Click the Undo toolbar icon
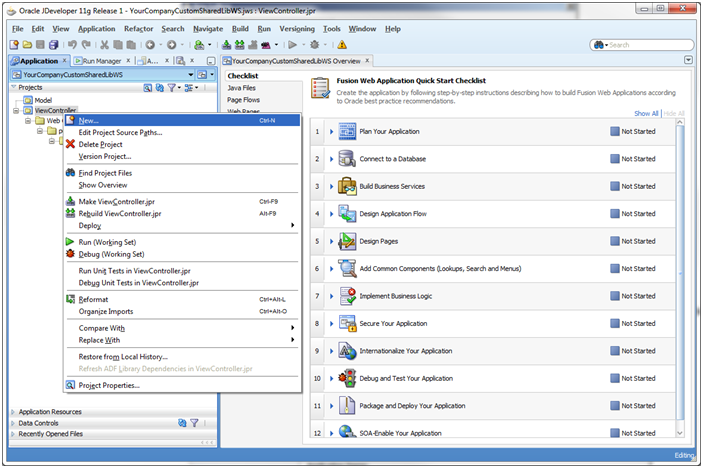The width and height of the screenshot is (703, 468). 72,45
